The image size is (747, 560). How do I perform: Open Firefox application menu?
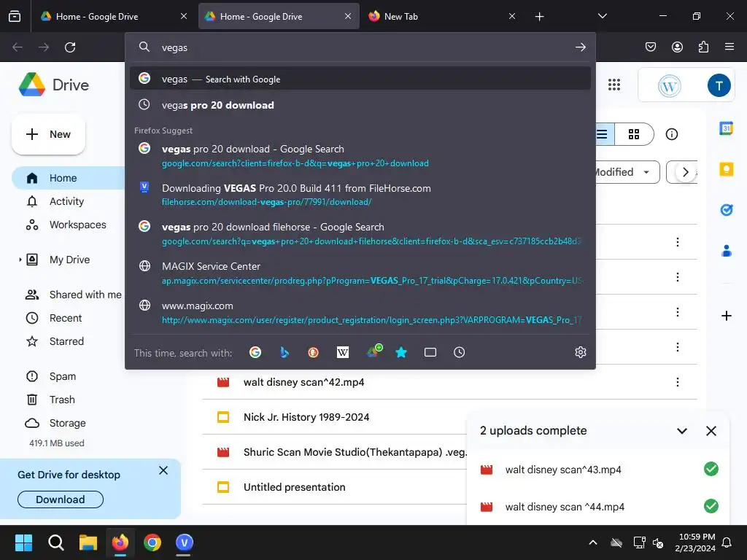(729, 47)
